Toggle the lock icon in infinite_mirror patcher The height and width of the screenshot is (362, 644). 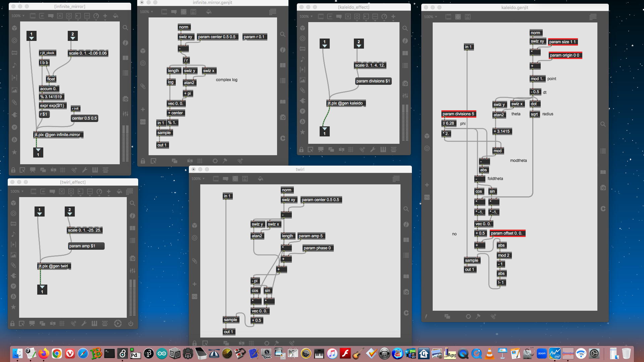13,170
